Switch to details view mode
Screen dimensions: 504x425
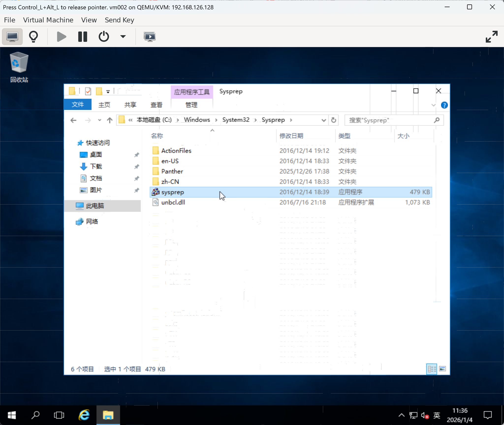click(432, 369)
